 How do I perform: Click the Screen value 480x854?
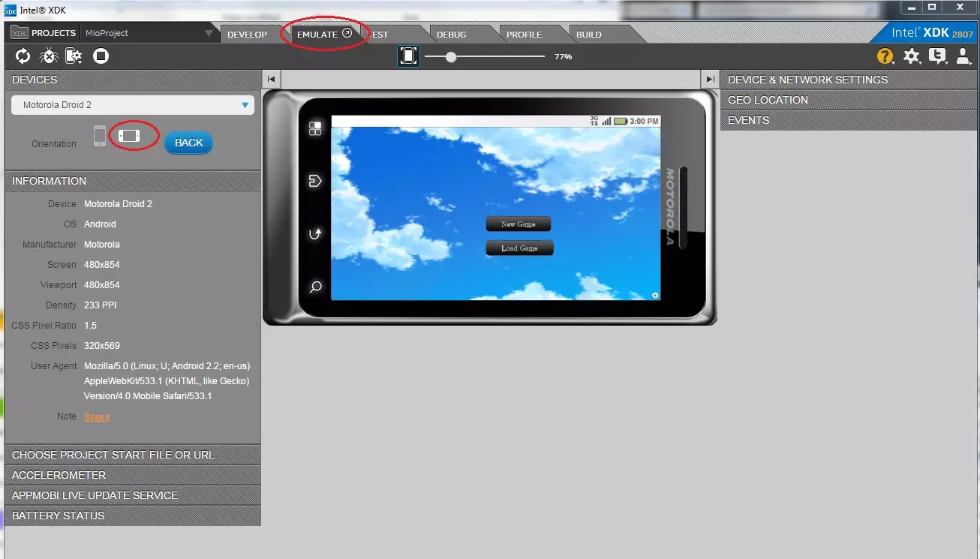click(x=102, y=265)
